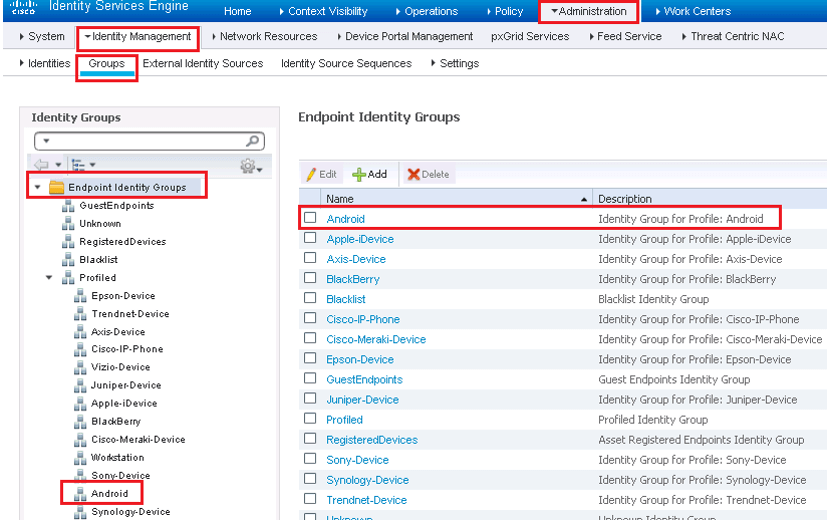827x527 pixels.
Task: Click the Cisco-Meraki-Device icon in tree
Action: [x=80, y=439]
